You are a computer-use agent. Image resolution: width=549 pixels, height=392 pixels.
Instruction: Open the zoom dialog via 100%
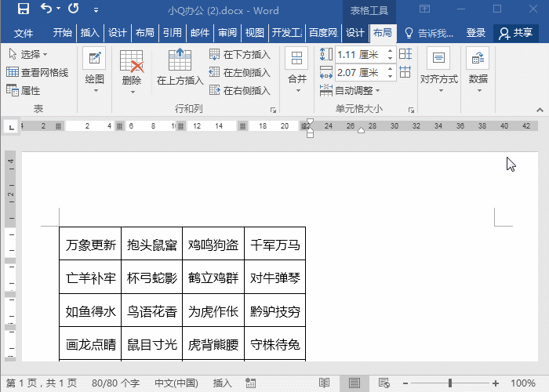pos(523,383)
